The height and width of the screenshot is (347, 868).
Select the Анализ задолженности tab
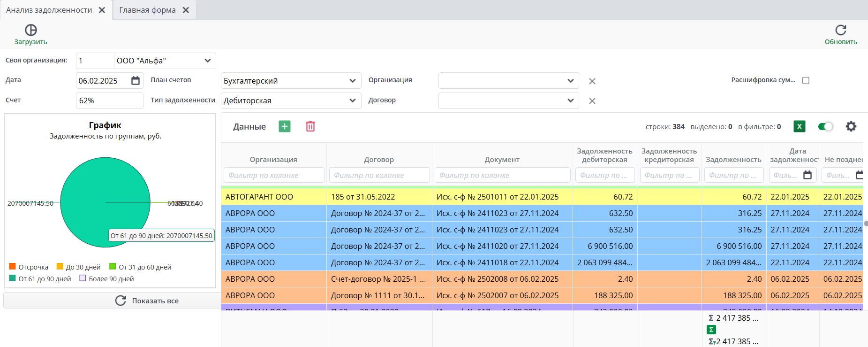click(49, 10)
